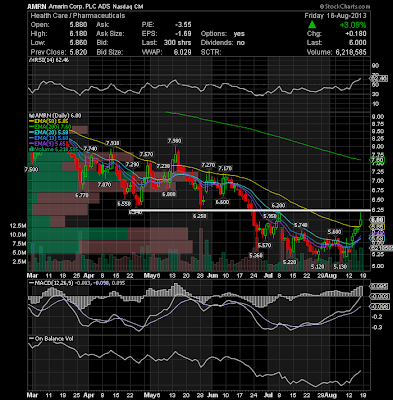Click the -0.3 MACD axis label

coord(377,327)
